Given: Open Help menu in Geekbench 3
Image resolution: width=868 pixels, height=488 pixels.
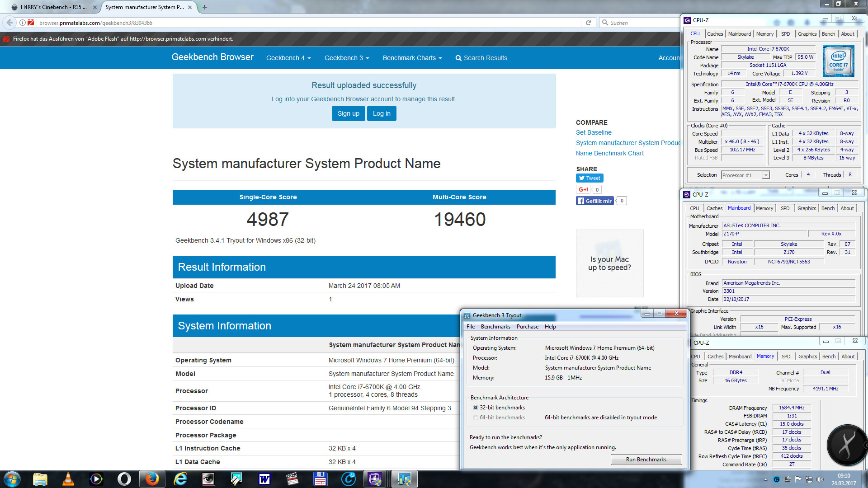Looking at the screenshot, I should pos(550,327).
